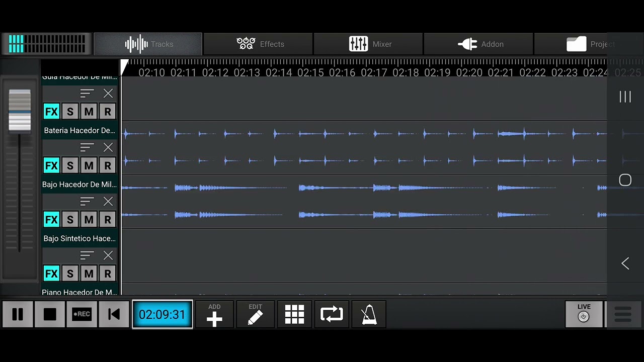Open the metronome settings

(x=369, y=314)
